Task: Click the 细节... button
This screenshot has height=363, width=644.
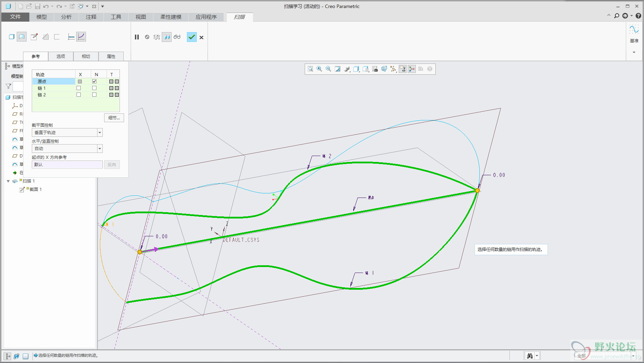Action: click(114, 118)
